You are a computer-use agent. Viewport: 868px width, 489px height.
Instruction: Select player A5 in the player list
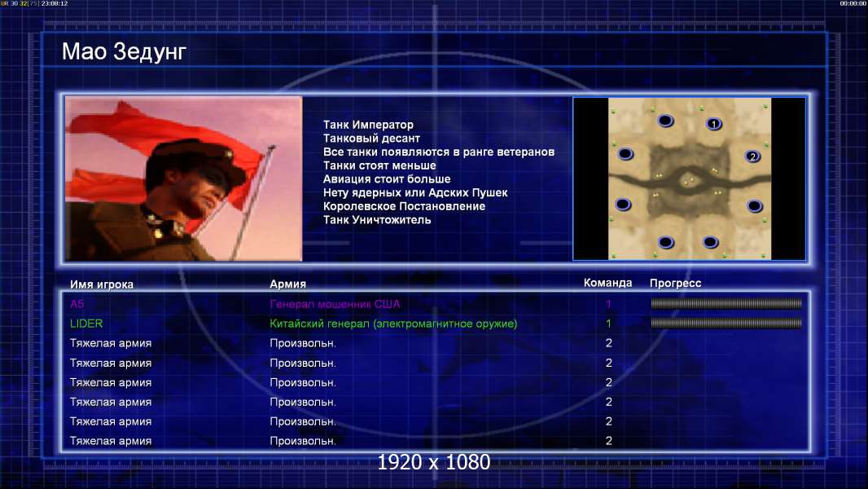(x=77, y=304)
